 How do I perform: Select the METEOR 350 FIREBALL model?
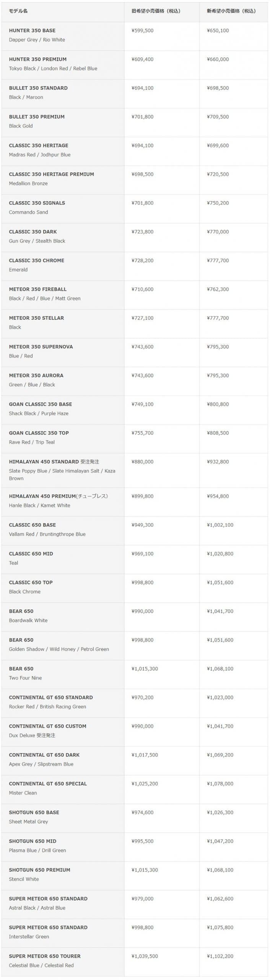pyautogui.click(x=38, y=289)
